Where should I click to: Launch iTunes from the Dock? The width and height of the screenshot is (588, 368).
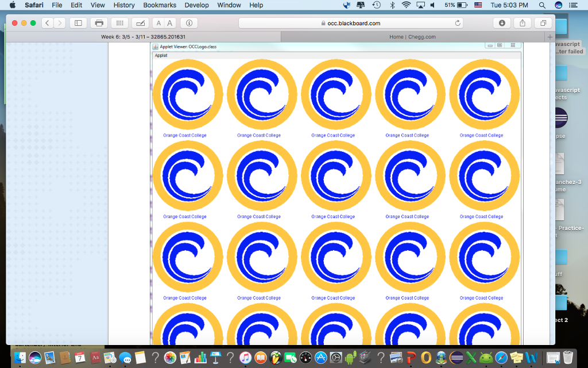coord(245,357)
